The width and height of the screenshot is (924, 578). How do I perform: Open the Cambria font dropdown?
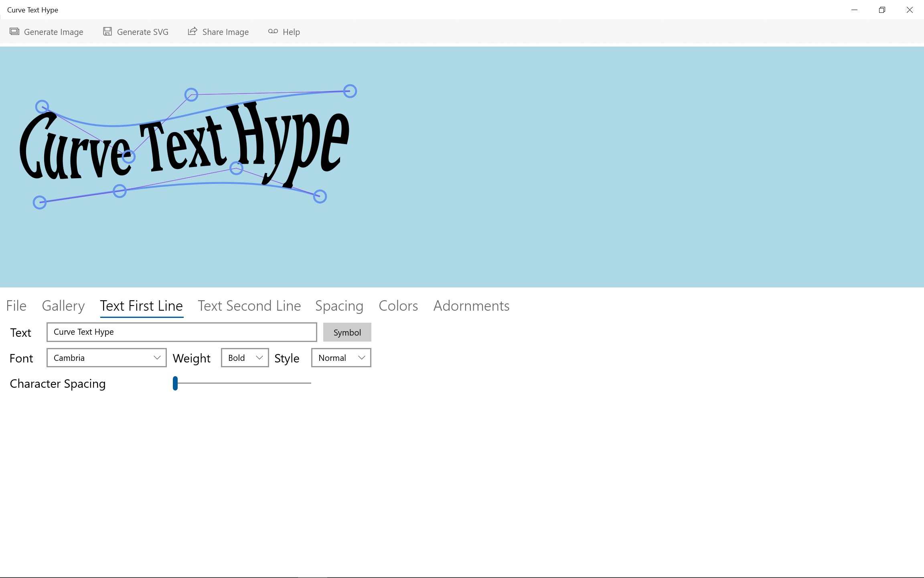(107, 358)
